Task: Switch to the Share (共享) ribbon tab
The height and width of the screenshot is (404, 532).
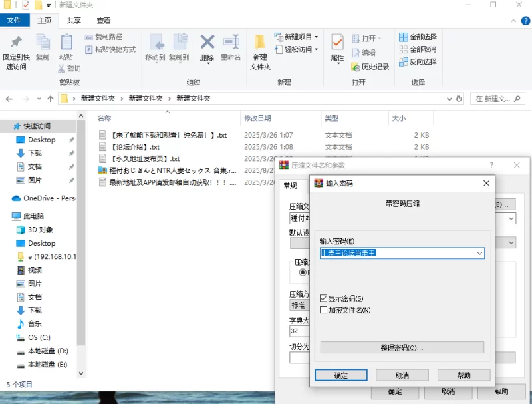Action: (x=74, y=21)
